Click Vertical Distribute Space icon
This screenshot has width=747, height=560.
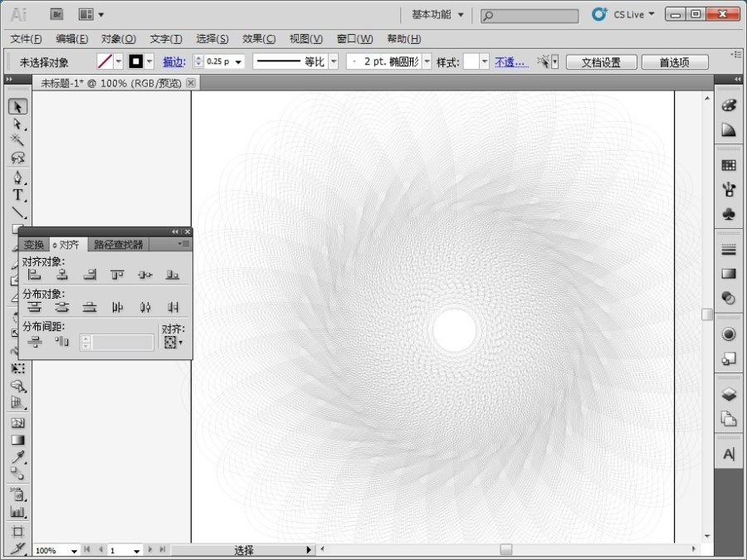pos(34,341)
